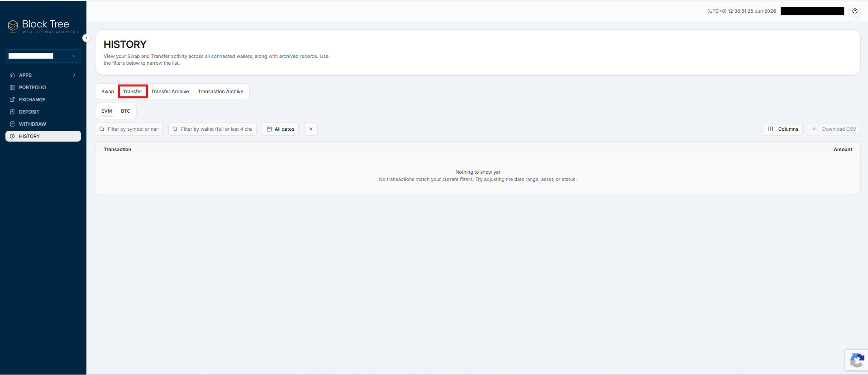Image resolution: width=868 pixels, height=375 pixels.
Task: Click the Deposit icon in sidebar
Action: [x=12, y=112]
